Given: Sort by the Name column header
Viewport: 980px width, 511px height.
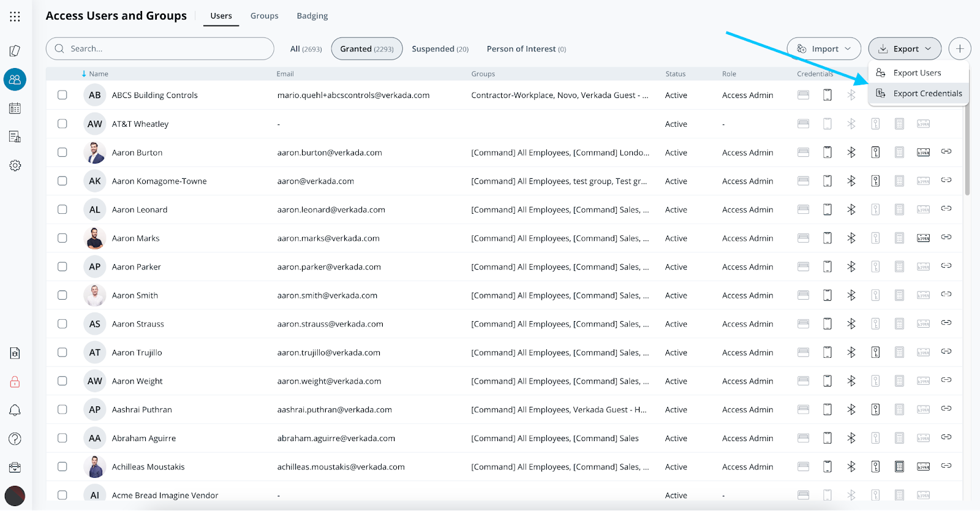Looking at the screenshot, I should 98,74.
